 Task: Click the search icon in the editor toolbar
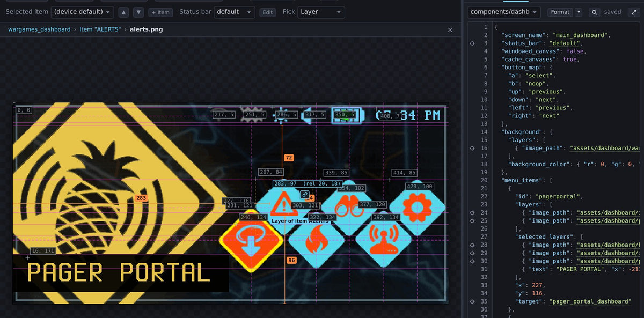pyautogui.click(x=595, y=12)
